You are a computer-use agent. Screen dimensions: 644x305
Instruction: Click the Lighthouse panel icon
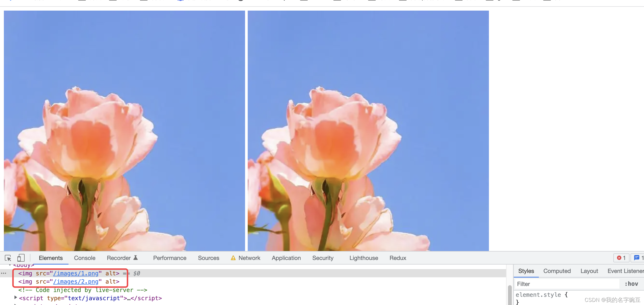(363, 258)
